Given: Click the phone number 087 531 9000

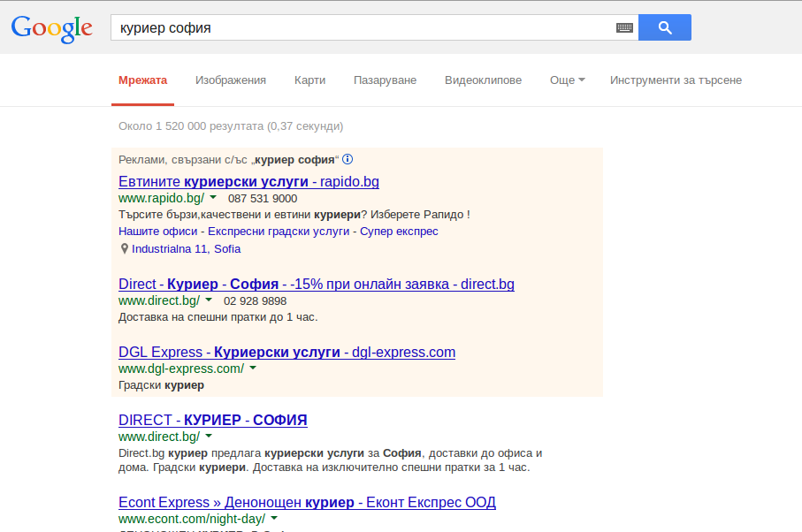Looking at the screenshot, I should click(263, 198).
